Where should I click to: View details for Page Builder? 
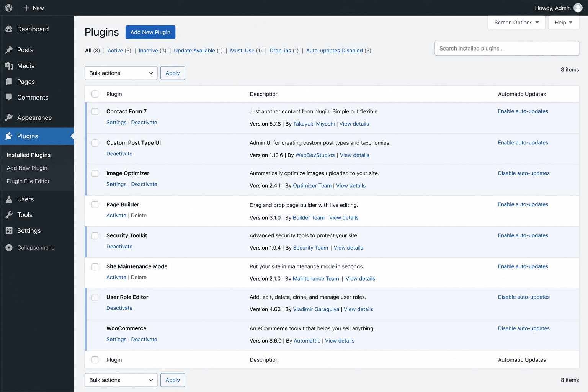pyautogui.click(x=344, y=218)
